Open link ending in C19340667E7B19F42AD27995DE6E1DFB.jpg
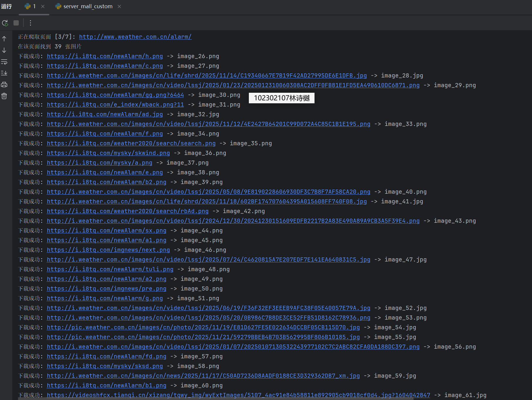Screen dimensions: 532x400 (207, 75)
